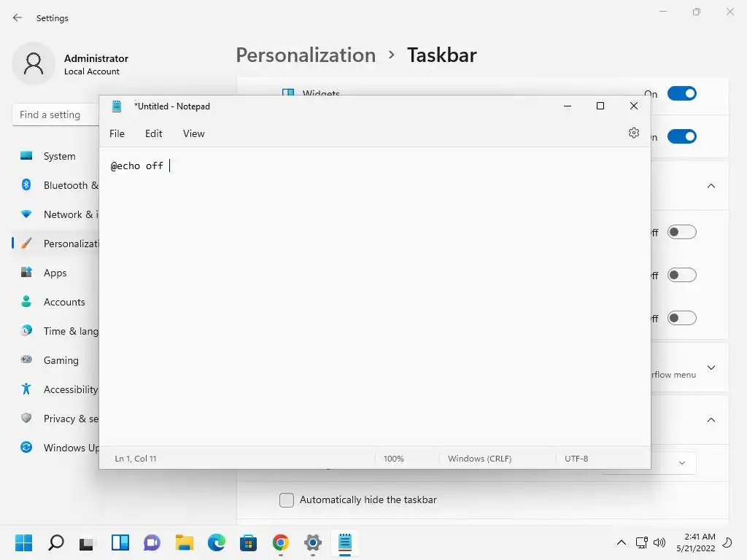
Task: Go back in Settings using back arrow
Action: click(x=18, y=17)
